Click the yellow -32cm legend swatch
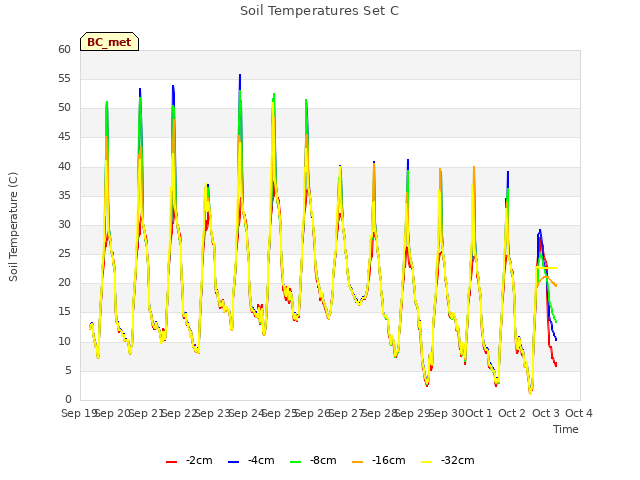Screen dimensions: 640x480 (x=427, y=462)
